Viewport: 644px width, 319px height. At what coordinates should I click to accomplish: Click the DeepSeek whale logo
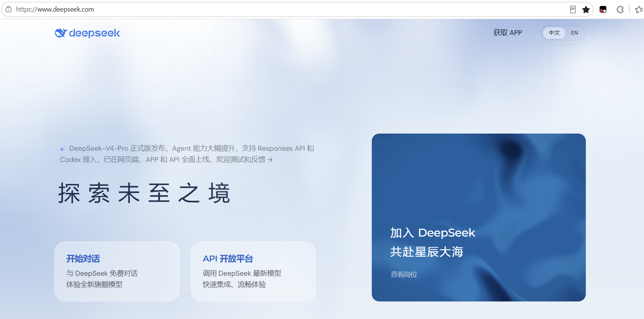[x=87, y=33]
